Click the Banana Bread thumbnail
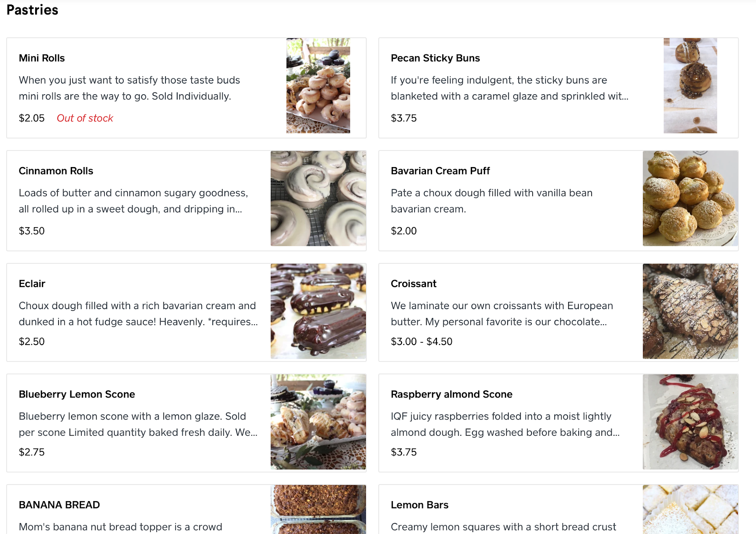Viewport: 756px width, 534px height. click(318, 509)
